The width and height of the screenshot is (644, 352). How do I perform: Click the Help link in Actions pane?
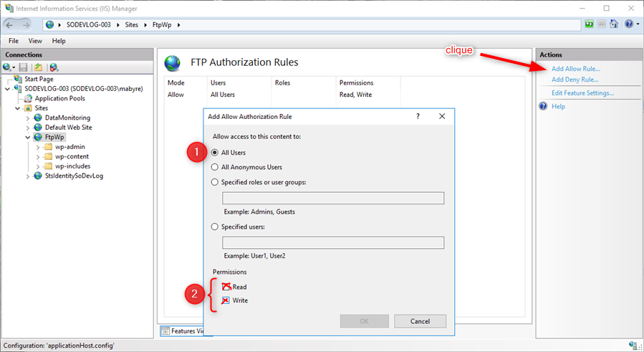[x=558, y=106]
